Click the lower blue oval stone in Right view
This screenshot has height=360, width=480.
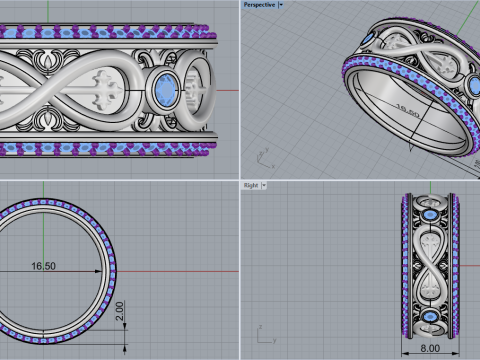[430, 316]
